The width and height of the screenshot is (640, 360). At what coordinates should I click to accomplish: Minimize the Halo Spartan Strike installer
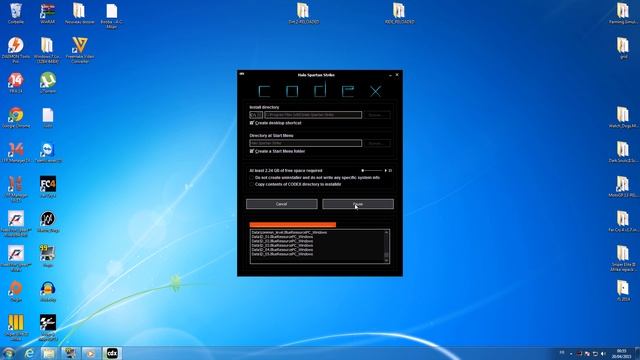coord(390,75)
